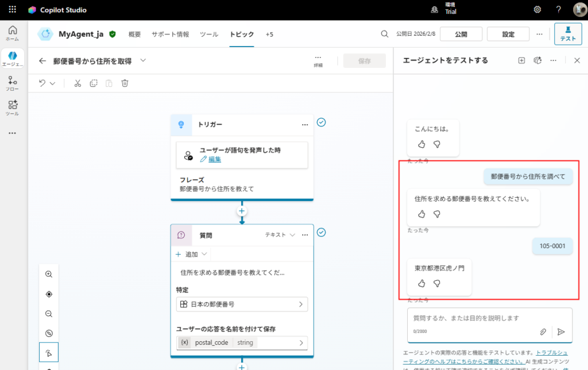The height and width of the screenshot is (370, 588).
Task: Click the 公開 button
Action: pos(461,34)
